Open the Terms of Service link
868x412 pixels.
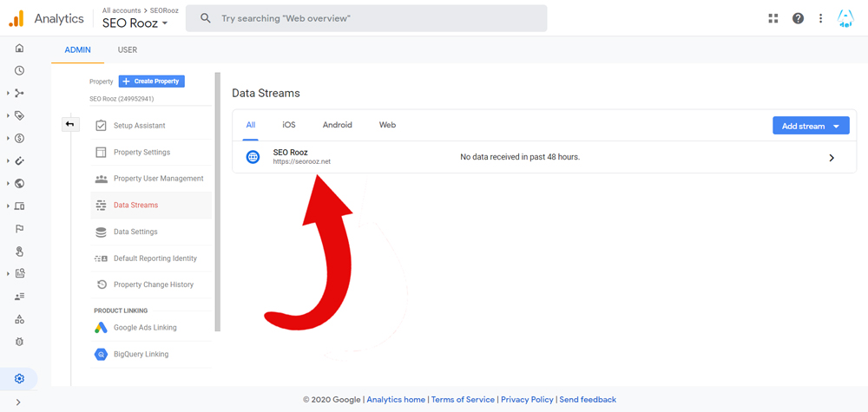(x=463, y=399)
